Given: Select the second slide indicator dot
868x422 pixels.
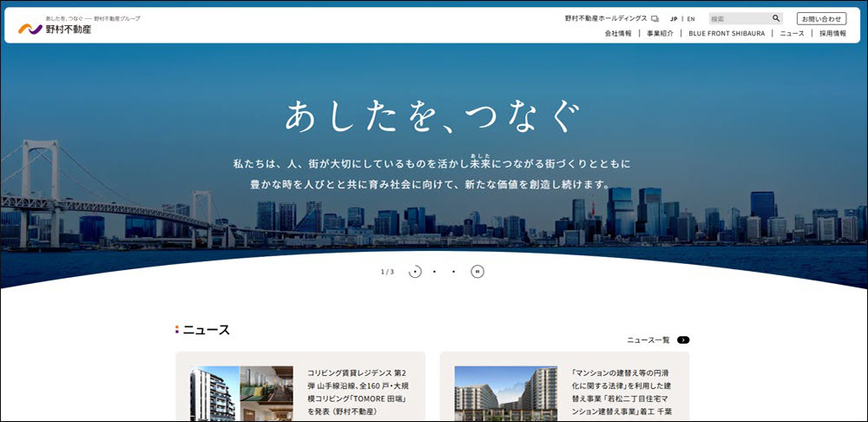Looking at the screenshot, I should tap(435, 272).
